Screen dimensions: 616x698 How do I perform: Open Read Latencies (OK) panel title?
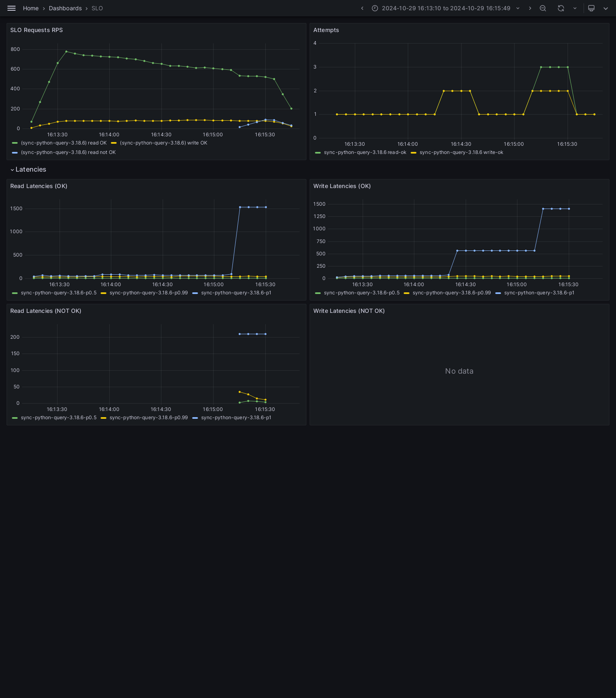click(39, 186)
